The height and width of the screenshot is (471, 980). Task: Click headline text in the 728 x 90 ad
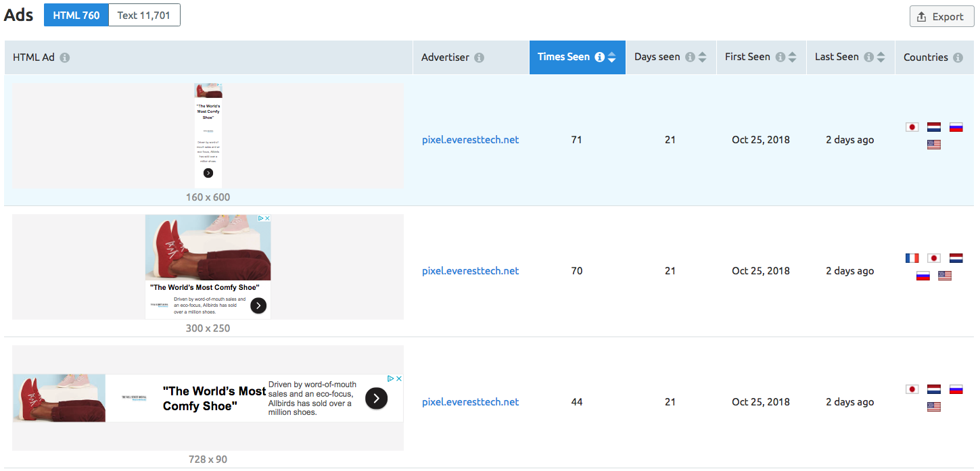coord(214,399)
